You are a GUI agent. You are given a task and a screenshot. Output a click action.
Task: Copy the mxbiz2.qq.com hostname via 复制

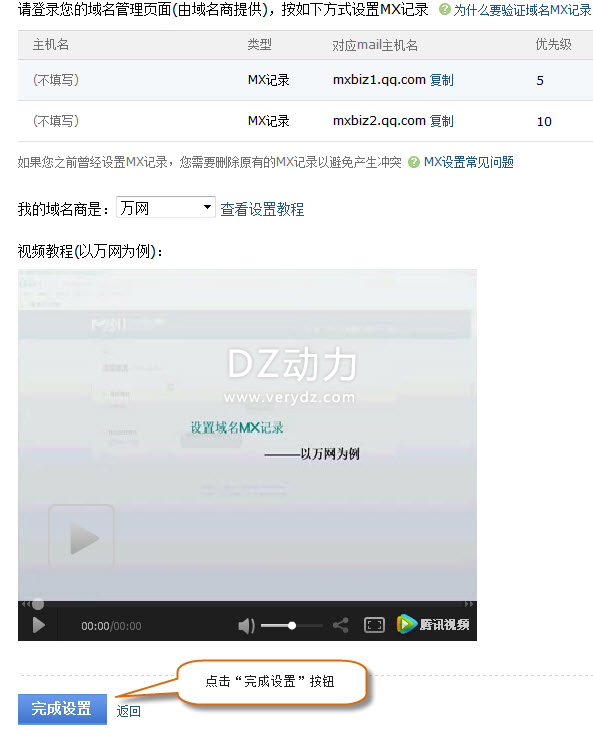[x=442, y=121]
